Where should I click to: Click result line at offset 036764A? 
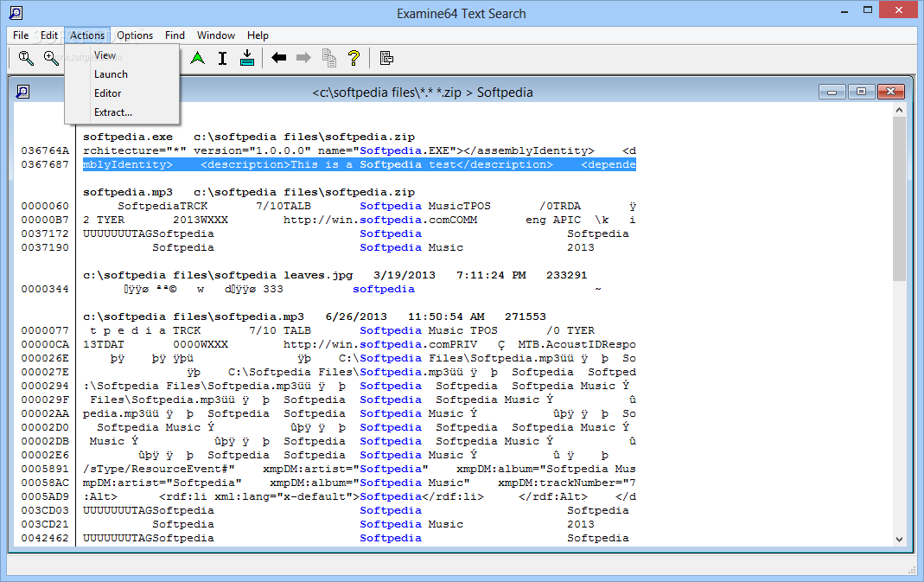[x=360, y=151]
